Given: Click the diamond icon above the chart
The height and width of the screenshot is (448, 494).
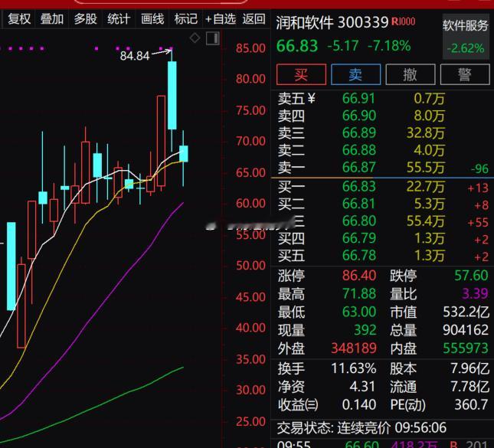Looking at the screenshot, I should [195, 38].
